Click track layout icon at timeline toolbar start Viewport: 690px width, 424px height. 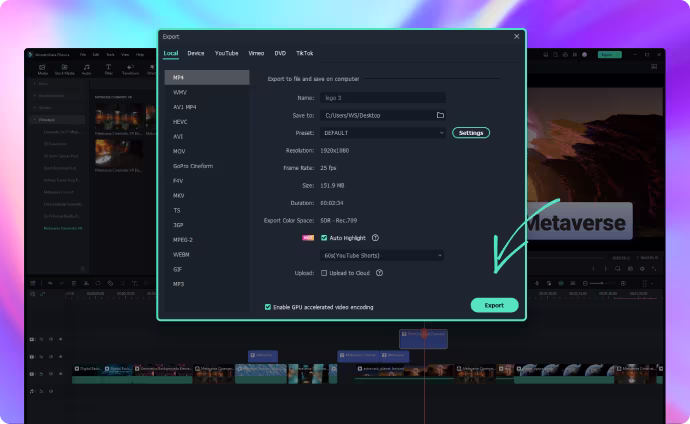tap(33, 284)
